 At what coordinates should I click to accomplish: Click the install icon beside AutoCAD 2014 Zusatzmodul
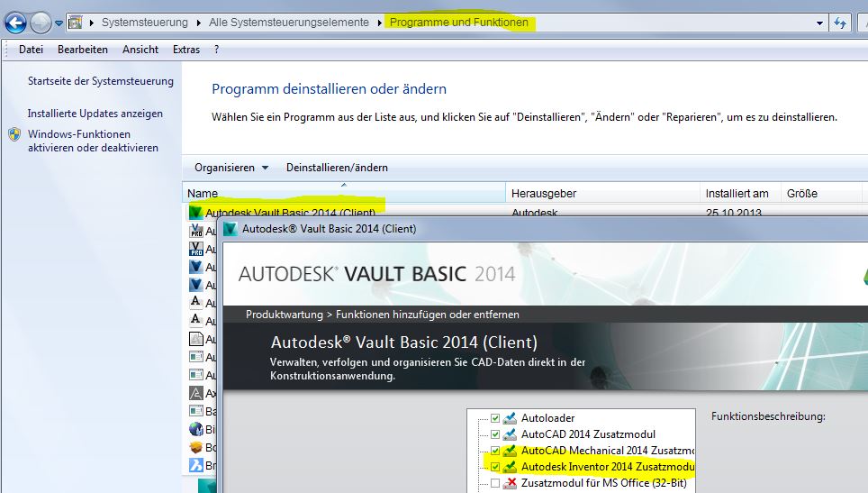click(x=510, y=434)
